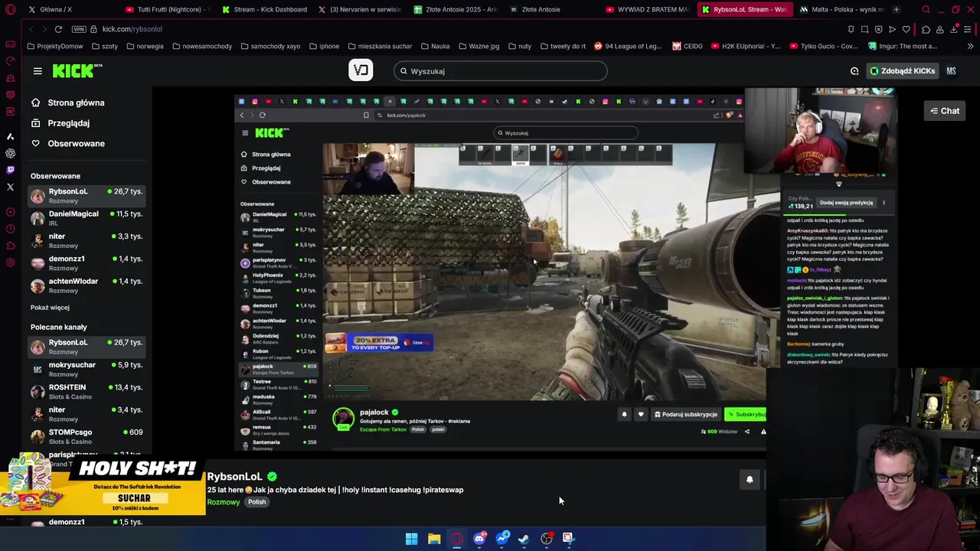This screenshot has width=980, height=551.
Task: Switch to Nervarien w serwisie tab
Action: pos(360,9)
